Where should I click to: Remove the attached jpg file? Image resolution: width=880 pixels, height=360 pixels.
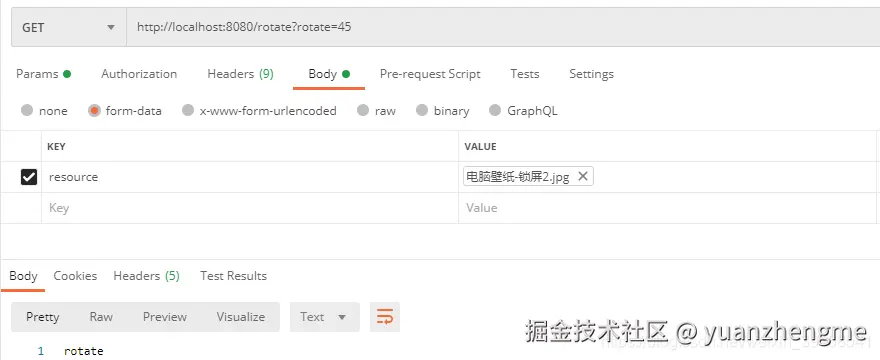point(583,176)
